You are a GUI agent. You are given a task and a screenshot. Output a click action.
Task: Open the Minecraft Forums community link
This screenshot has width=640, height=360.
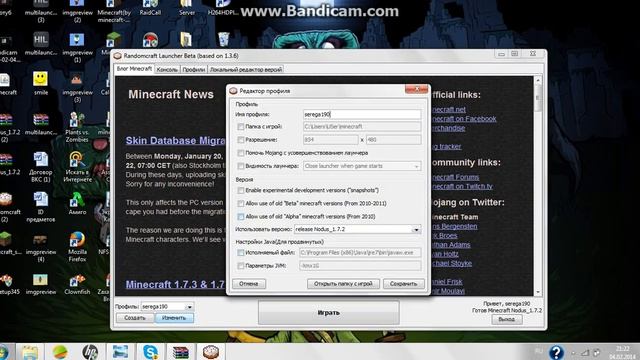click(455, 177)
